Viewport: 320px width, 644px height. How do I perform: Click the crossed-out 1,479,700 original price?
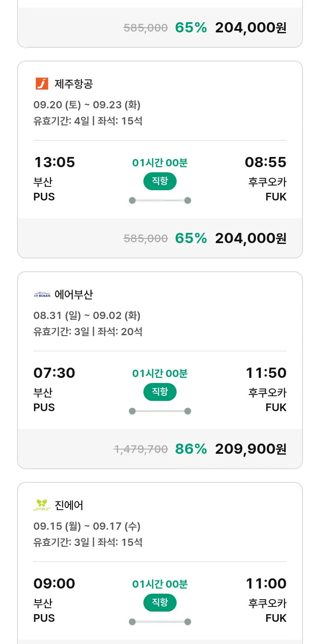[x=140, y=449]
